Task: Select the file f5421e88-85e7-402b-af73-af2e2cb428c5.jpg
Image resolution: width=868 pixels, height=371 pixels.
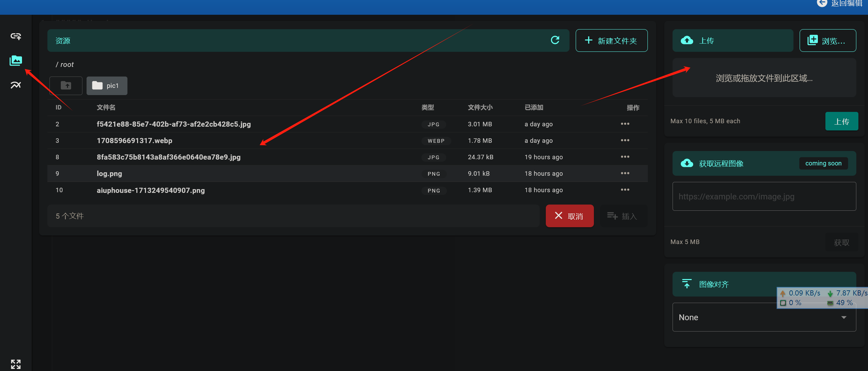Action: 173,124
